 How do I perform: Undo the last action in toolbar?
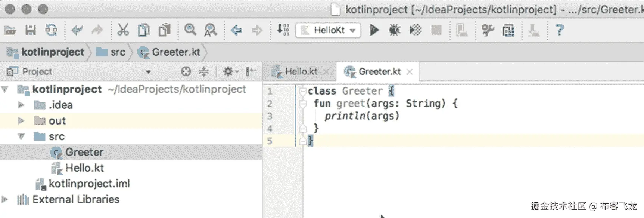point(77,30)
